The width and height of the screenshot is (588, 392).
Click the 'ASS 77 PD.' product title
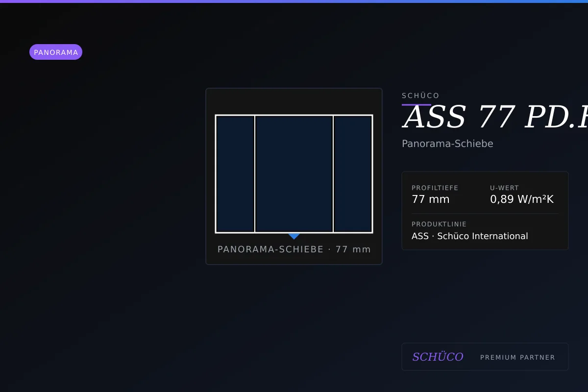495,118
